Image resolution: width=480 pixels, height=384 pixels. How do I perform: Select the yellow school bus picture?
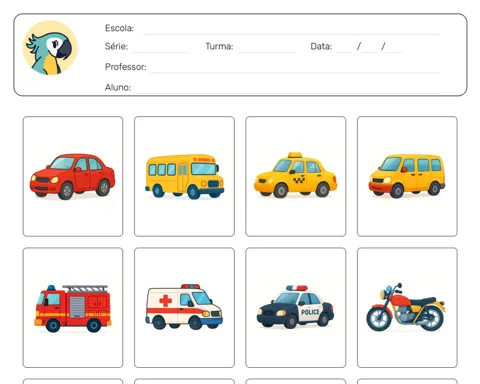pyautogui.click(x=184, y=176)
